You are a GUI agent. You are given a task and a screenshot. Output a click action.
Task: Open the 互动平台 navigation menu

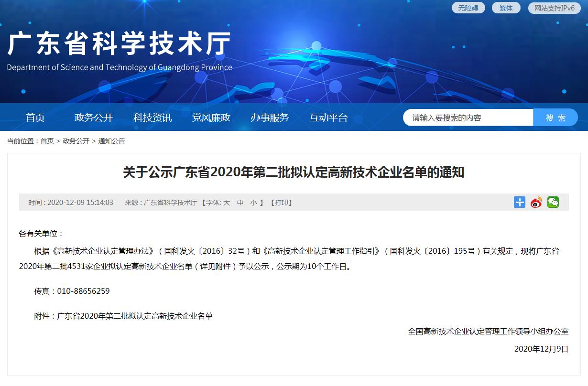(x=328, y=117)
